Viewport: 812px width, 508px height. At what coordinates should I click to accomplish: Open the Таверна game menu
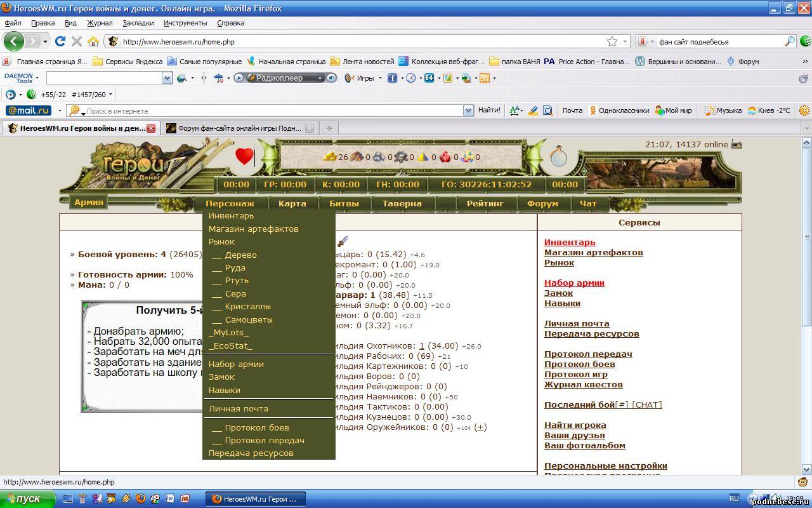point(402,203)
